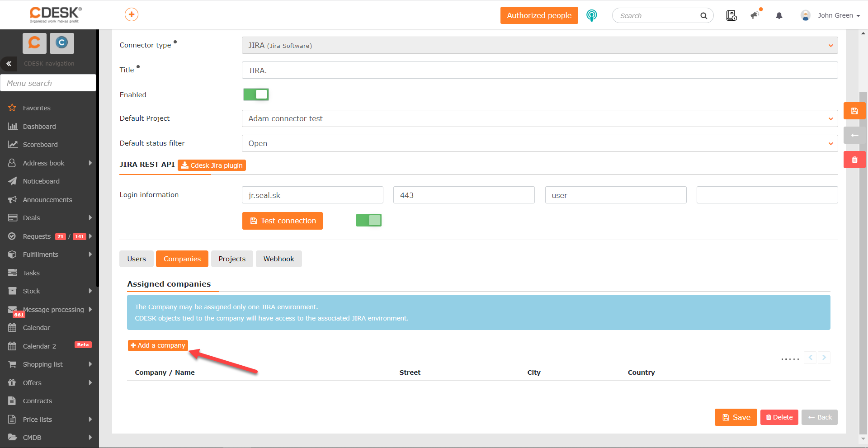Expand the Deals submenu
This screenshot has height=448, width=868.
click(x=90, y=218)
